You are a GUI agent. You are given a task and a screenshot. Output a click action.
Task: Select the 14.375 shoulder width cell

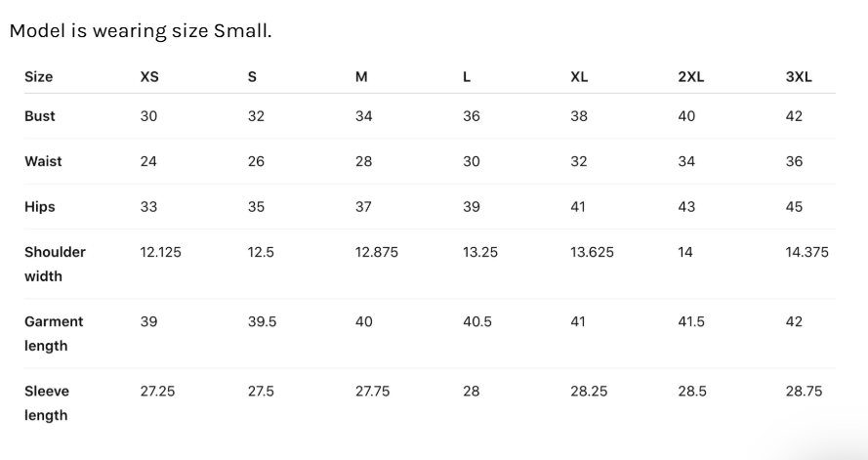point(807,252)
